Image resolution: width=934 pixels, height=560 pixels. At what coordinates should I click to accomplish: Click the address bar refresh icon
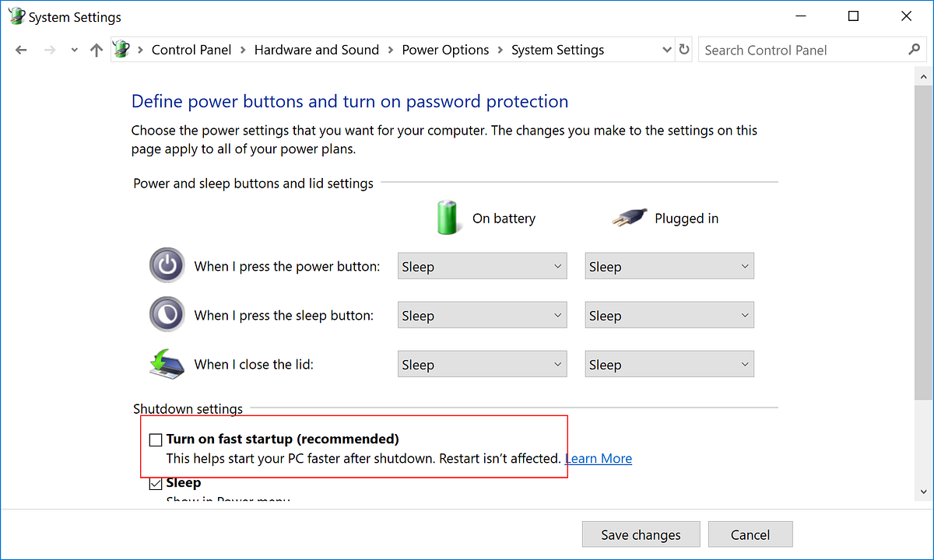click(x=684, y=50)
